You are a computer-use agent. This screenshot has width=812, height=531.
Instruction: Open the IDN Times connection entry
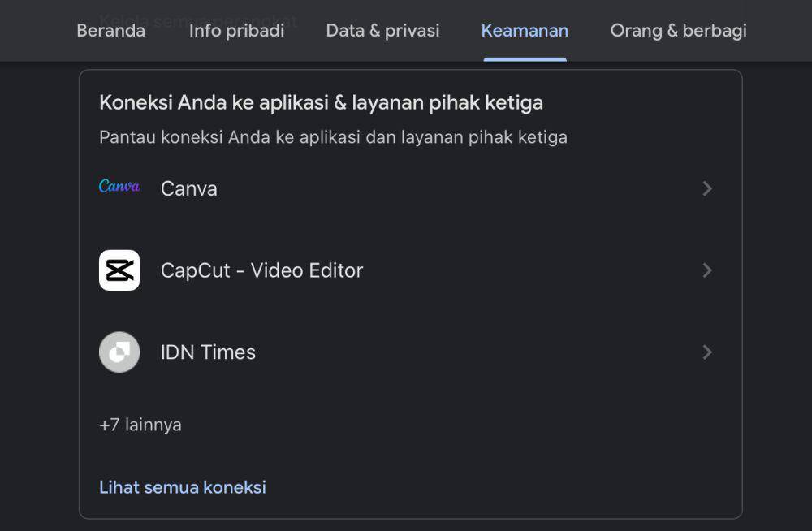pos(410,352)
